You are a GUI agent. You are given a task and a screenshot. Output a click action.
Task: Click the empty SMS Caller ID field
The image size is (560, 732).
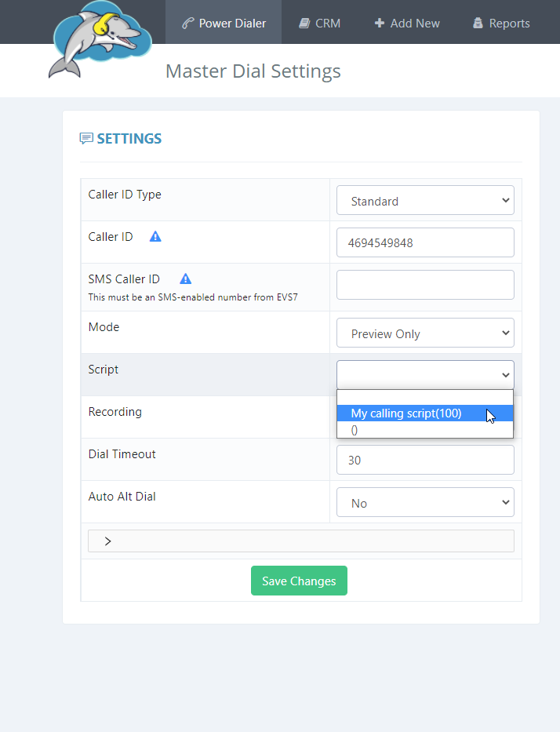425,285
